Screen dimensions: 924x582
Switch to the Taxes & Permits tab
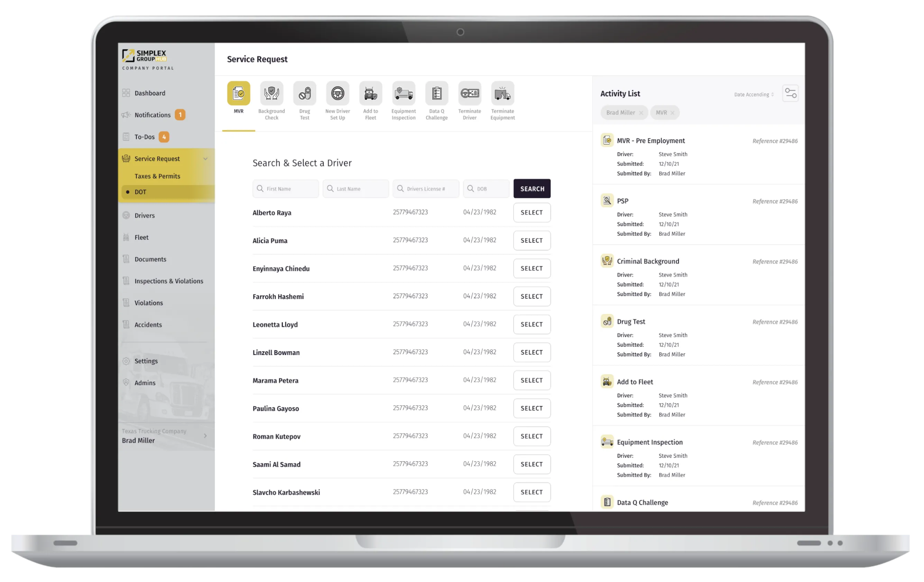tap(158, 176)
